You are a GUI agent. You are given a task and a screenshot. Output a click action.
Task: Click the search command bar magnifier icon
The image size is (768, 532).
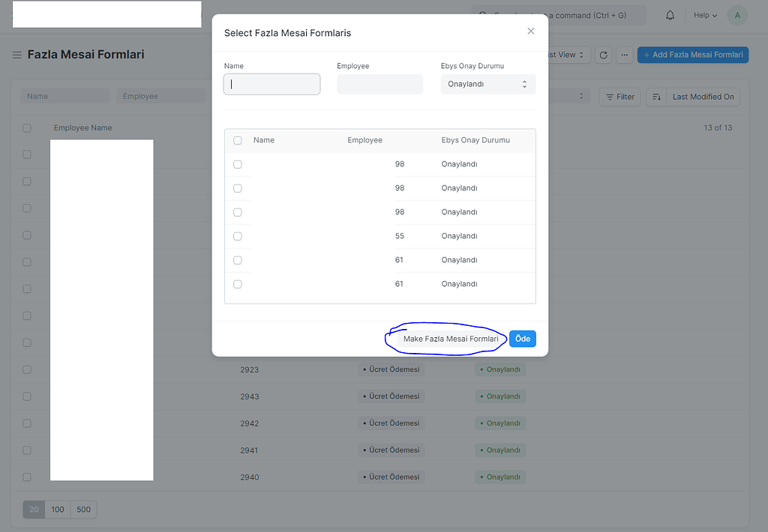484,15
